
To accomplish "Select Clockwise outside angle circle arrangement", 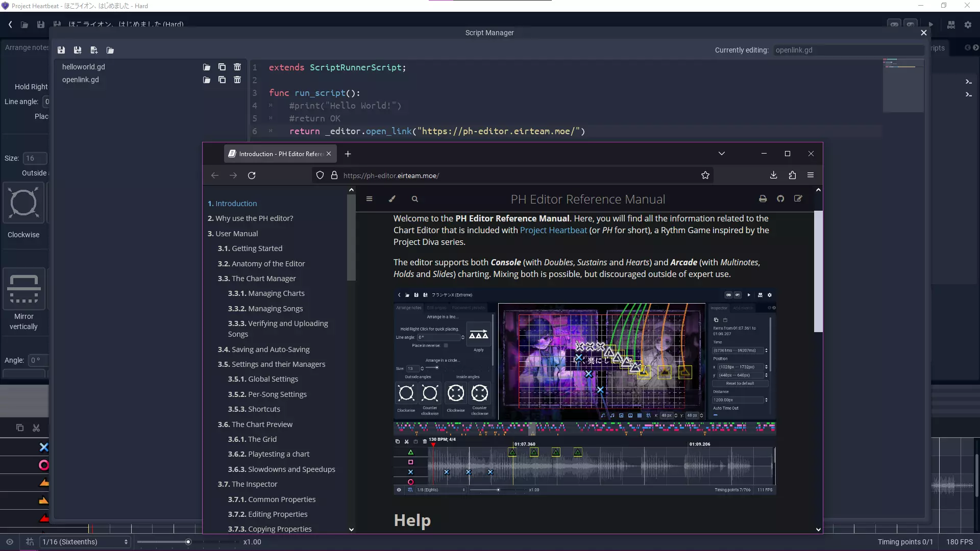I will (23, 203).
